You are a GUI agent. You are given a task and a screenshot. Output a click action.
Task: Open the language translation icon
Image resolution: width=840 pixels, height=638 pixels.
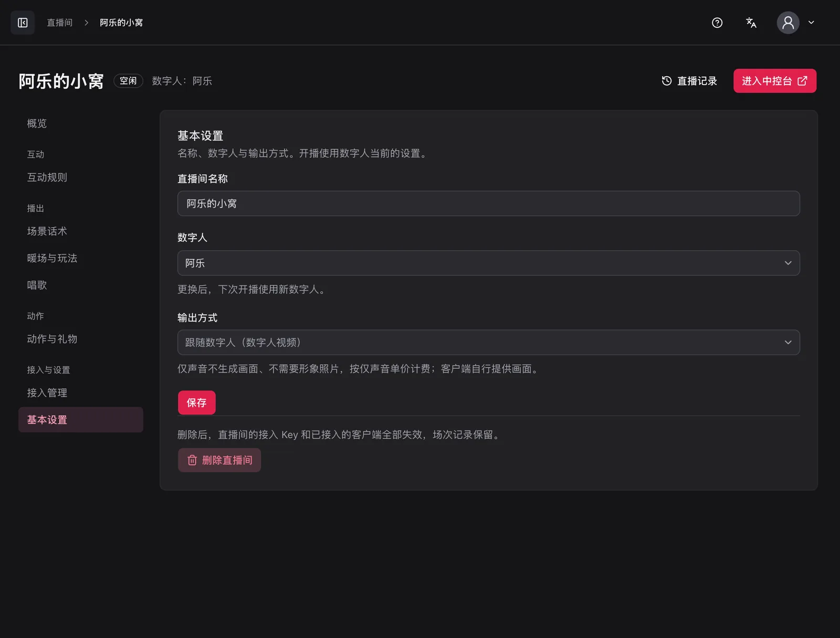click(751, 23)
